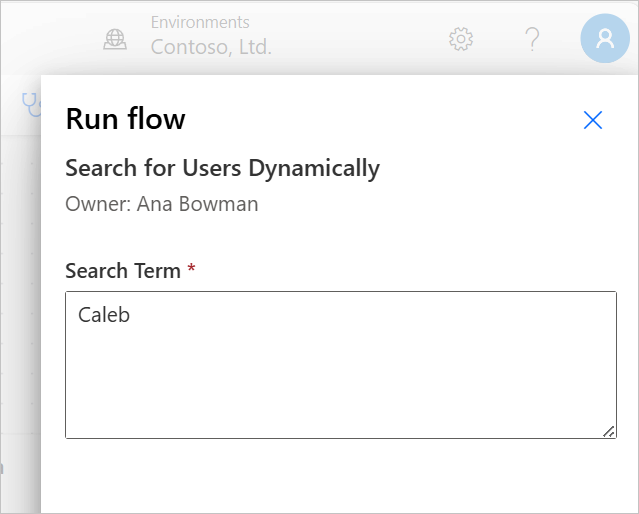Viewport: 639px width, 514px height.
Task: Select the Search for Users Dynamically title
Action: [223, 168]
